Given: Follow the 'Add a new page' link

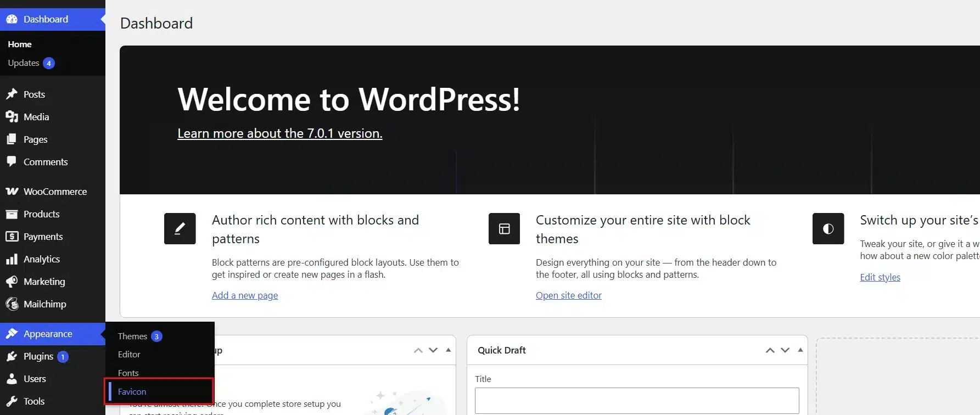Looking at the screenshot, I should [245, 295].
